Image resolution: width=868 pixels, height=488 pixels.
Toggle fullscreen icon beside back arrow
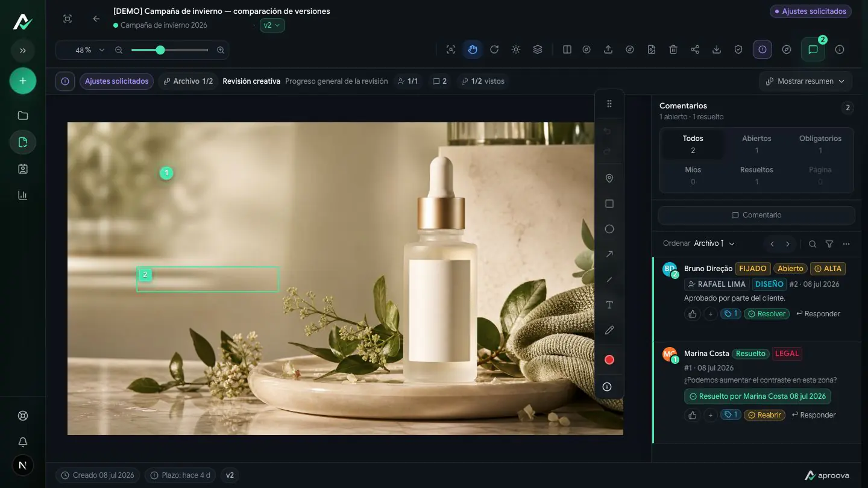pyautogui.click(x=68, y=19)
